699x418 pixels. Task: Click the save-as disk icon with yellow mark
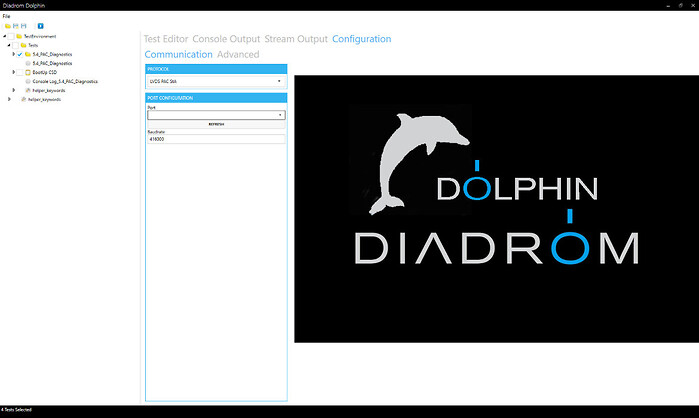point(16,26)
